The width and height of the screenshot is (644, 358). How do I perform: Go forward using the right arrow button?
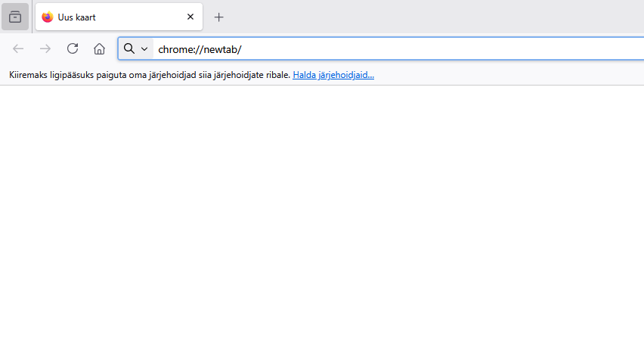[x=45, y=48]
